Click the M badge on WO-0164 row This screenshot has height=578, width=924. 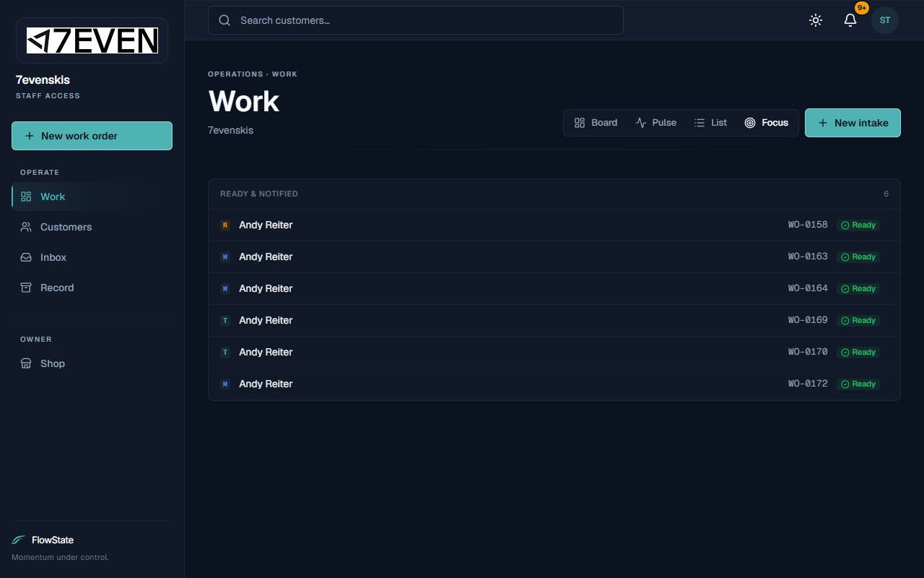(225, 289)
